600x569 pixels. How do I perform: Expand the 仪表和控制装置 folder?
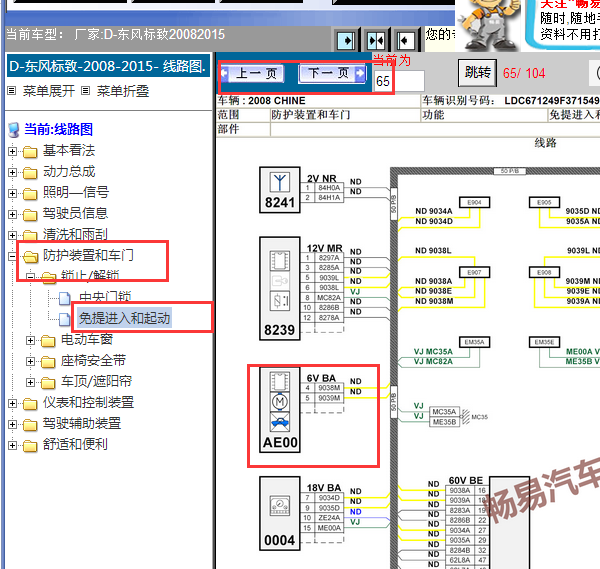(x=12, y=403)
